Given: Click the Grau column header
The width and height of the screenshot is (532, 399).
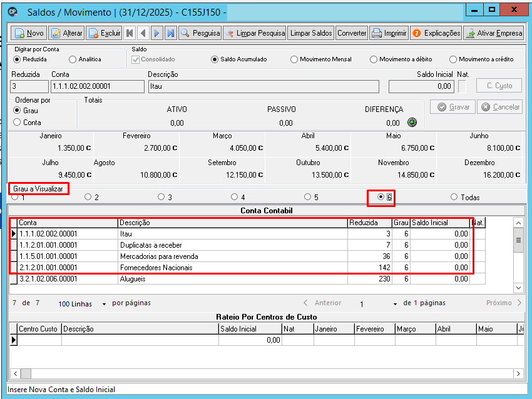Looking at the screenshot, I should pyautogui.click(x=401, y=223).
